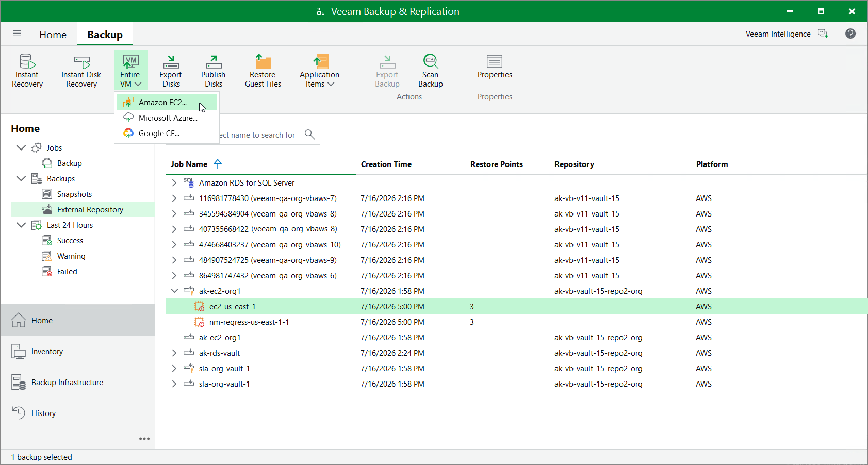The image size is (868, 465).
Task: Select the 345594584904 backup row
Action: [x=516, y=214]
